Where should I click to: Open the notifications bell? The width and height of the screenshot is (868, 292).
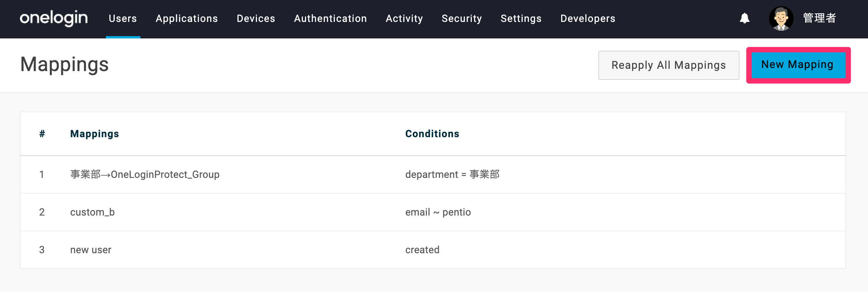[x=744, y=18]
